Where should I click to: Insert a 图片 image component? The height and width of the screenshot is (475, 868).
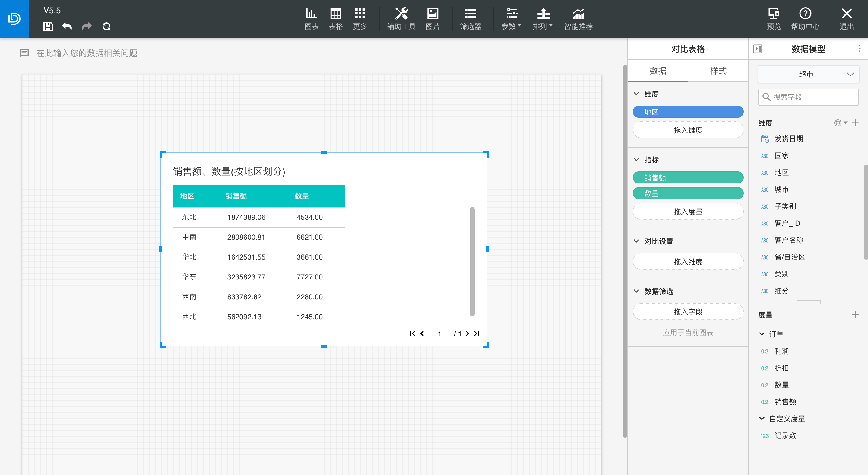pyautogui.click(x=432, y=19)
